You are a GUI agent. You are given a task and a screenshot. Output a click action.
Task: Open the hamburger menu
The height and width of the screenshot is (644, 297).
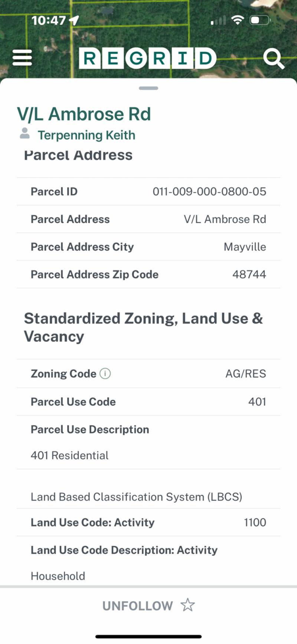[22, 58]
